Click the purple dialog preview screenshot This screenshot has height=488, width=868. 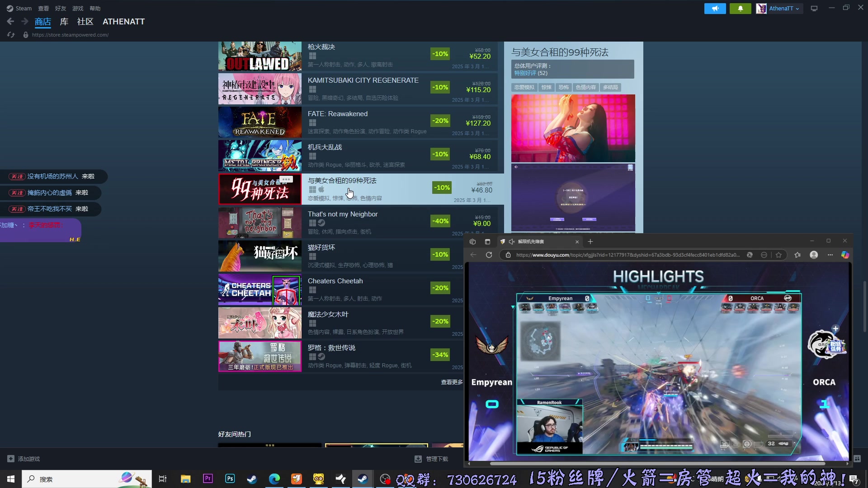(573, 198)
